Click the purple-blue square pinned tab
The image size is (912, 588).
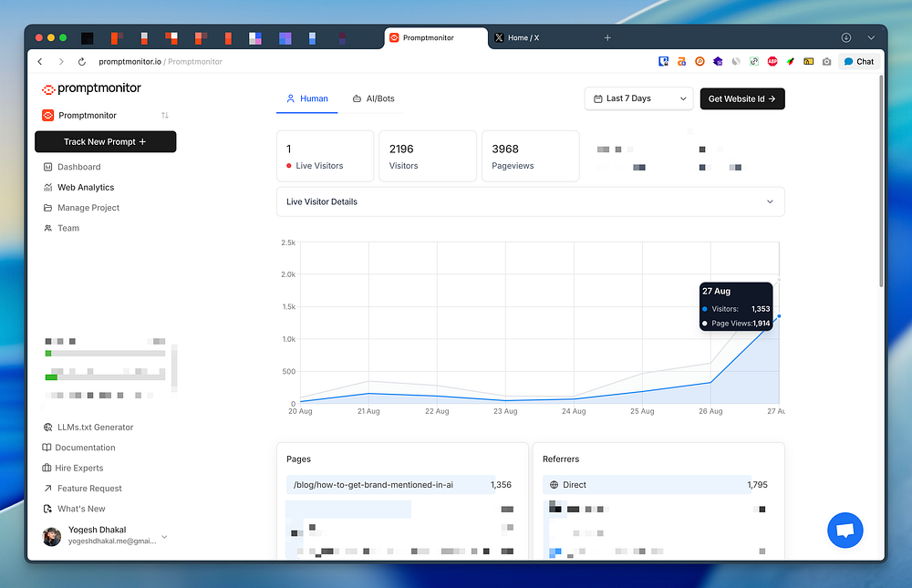coord(285,38)
